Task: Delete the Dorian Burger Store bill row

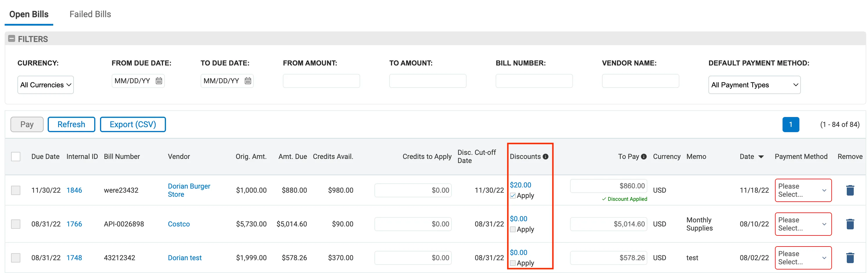Action: 850,190
